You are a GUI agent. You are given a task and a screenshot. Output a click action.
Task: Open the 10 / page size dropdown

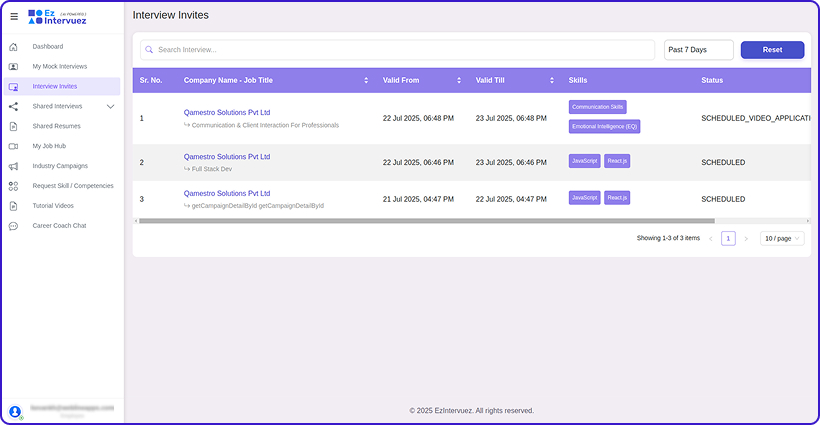(x=782, y=238)
